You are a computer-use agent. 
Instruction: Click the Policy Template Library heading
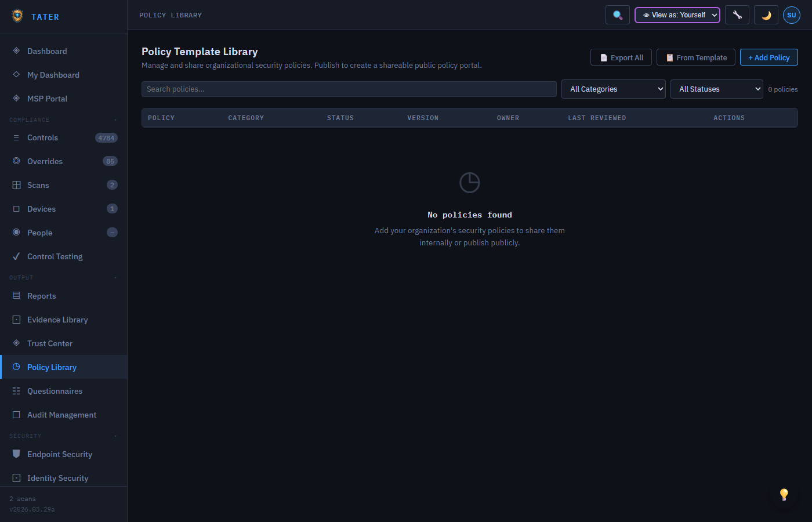[200, 52]
